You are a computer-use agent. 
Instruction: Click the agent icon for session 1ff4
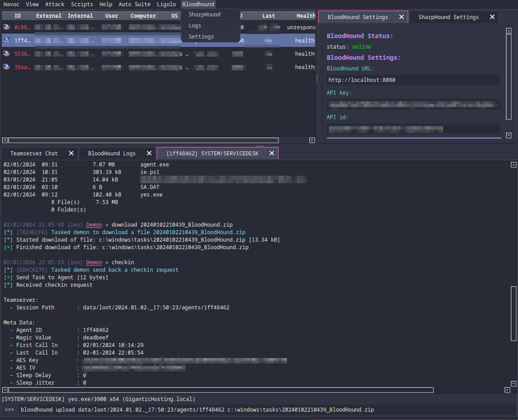click(x=7, y=40)
